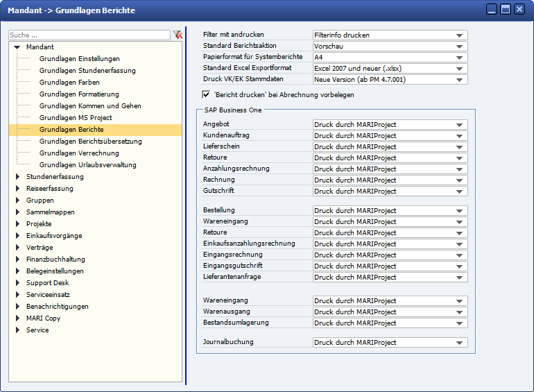Open the Angebot print mode dropdown
Viewport: 534px width, 392px height.
(x=459, y=125)
